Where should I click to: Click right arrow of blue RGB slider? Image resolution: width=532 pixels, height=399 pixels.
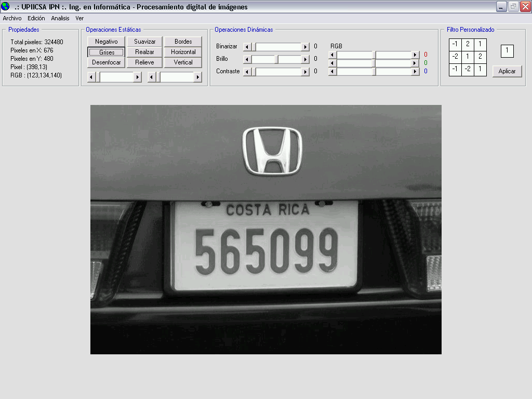(x=415, y=71)
